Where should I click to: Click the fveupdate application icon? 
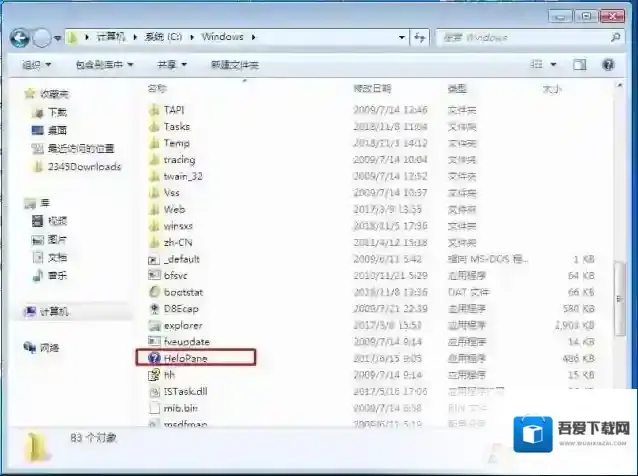154,342
